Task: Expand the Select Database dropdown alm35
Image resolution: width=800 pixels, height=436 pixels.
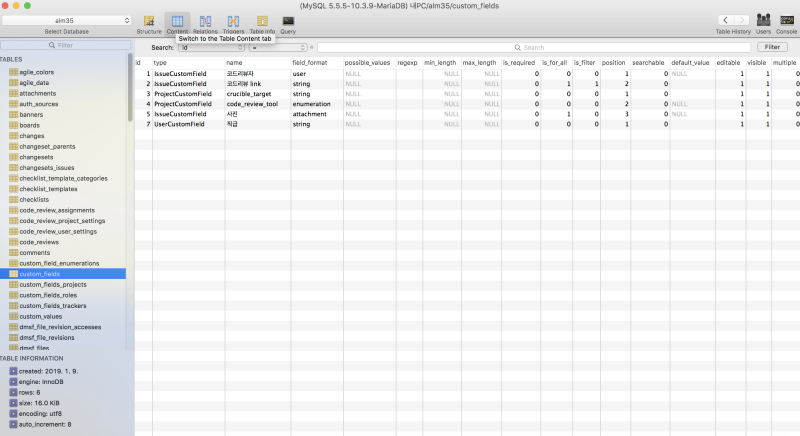Action: pyautogui.click(x=66, y=20)
